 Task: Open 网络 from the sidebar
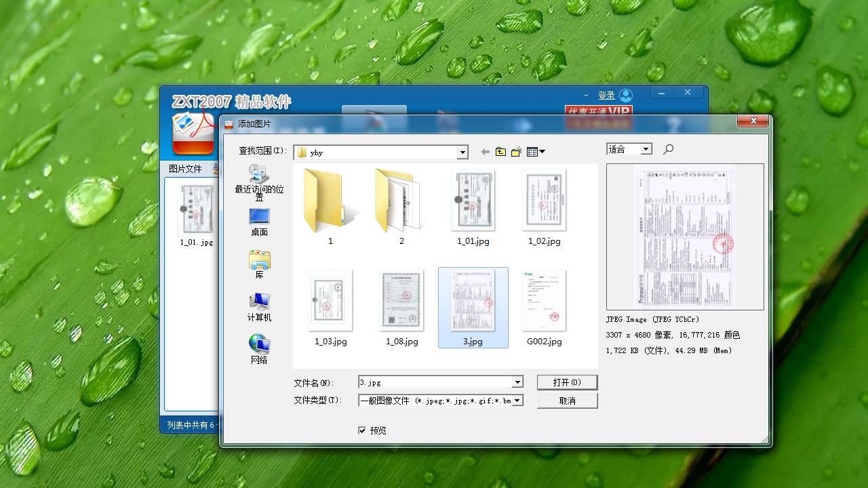pyautogui.click(x=258, y=347)
